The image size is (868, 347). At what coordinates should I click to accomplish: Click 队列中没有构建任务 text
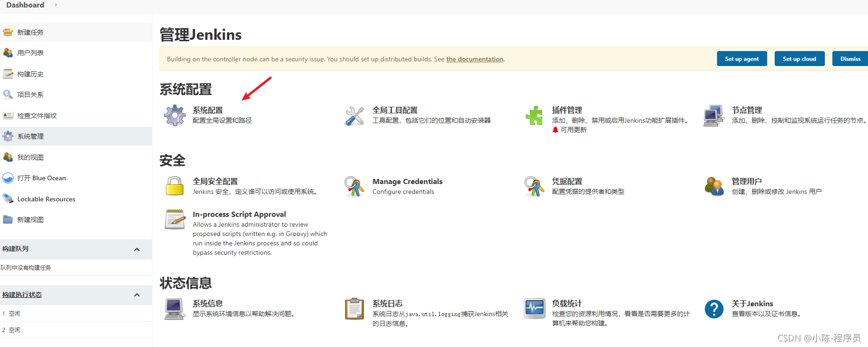coord(26,268)
